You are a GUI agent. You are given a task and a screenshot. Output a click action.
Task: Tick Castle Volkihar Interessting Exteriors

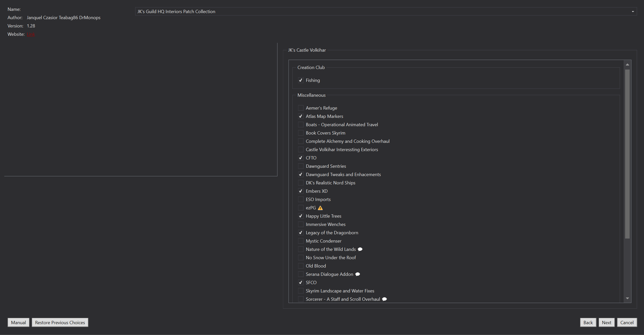click(x=301, y=150)
